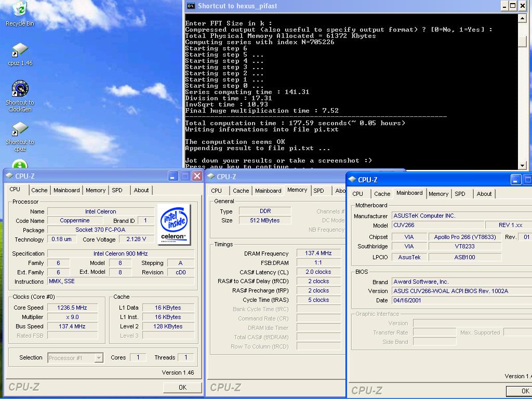Open Cache tab in right CPU-Z window

pos(382,194)
